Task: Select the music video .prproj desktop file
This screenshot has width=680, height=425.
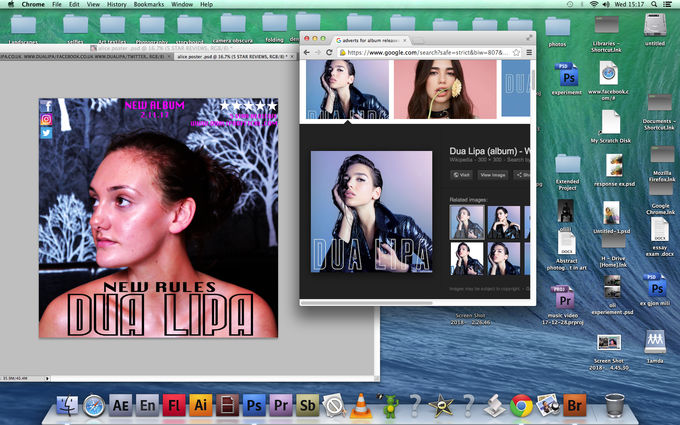Action: pos(562,305)
